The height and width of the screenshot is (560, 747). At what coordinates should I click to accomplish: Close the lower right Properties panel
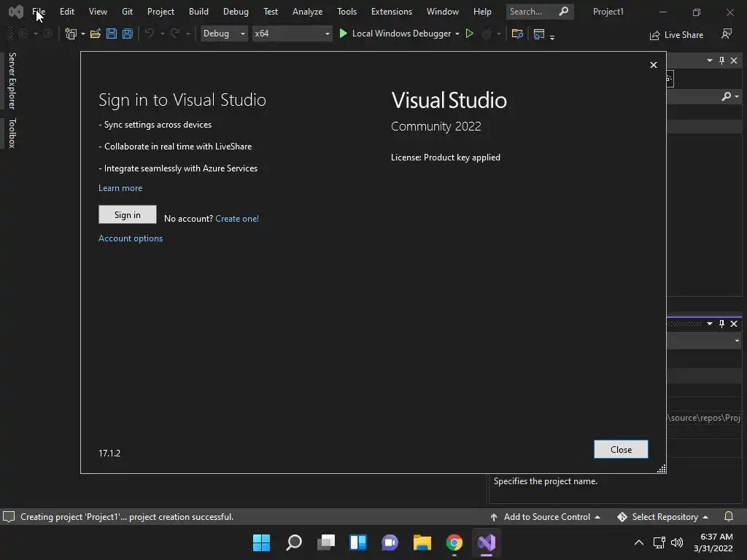coord(734,324)
